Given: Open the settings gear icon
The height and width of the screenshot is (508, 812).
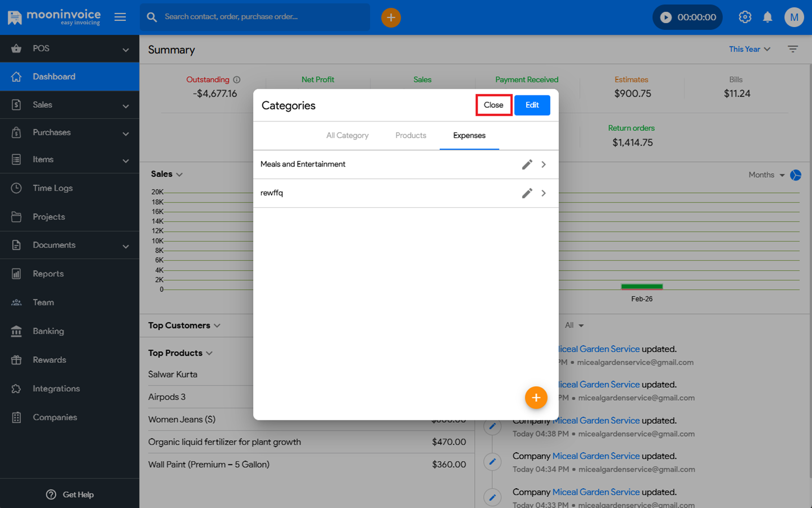Looking at the screenshot, I should 745,17.
